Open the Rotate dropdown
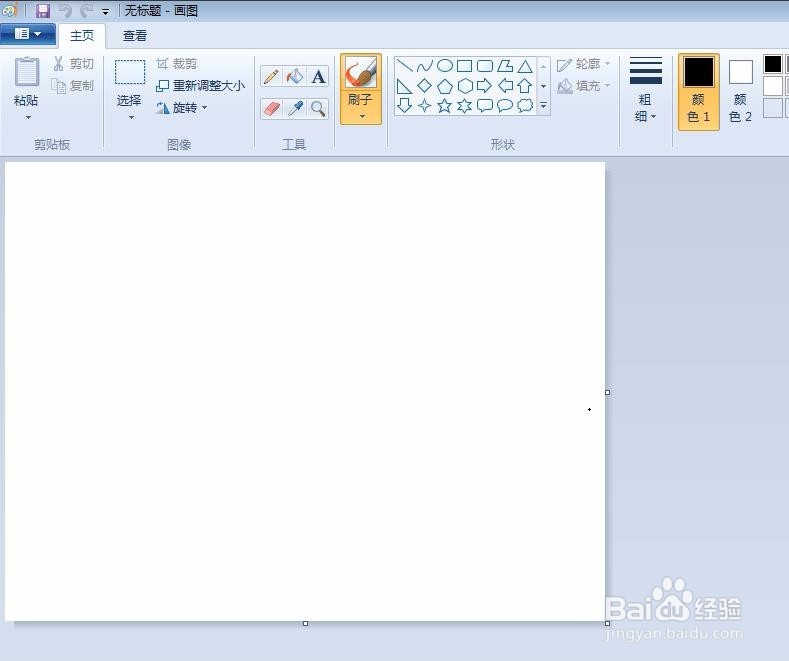Image resolution: width=789 pixels, height=661 pixels. 181,108
